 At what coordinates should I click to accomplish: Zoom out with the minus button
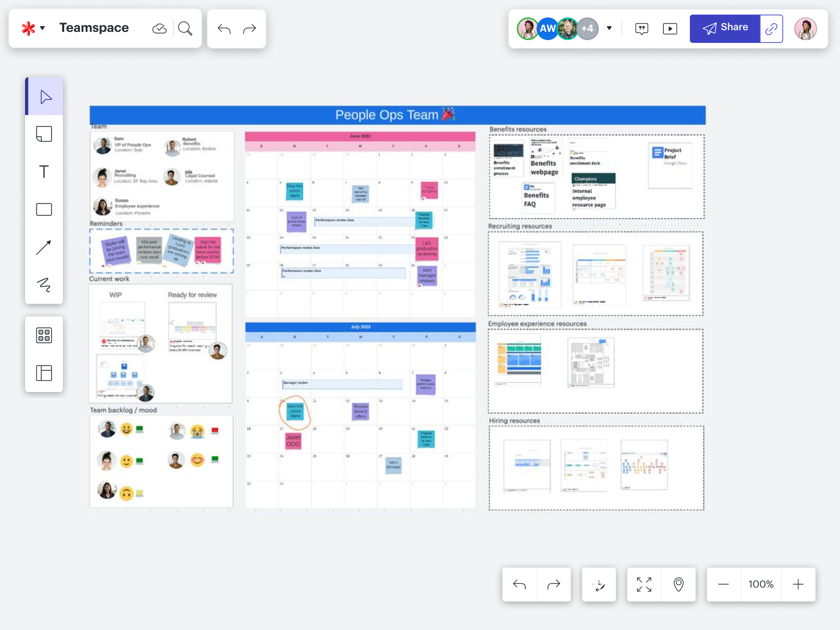pos(723,585)
